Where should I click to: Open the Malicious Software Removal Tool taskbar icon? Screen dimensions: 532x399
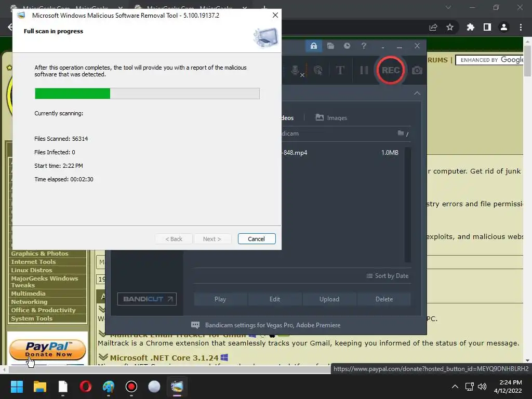coord(177,387)
